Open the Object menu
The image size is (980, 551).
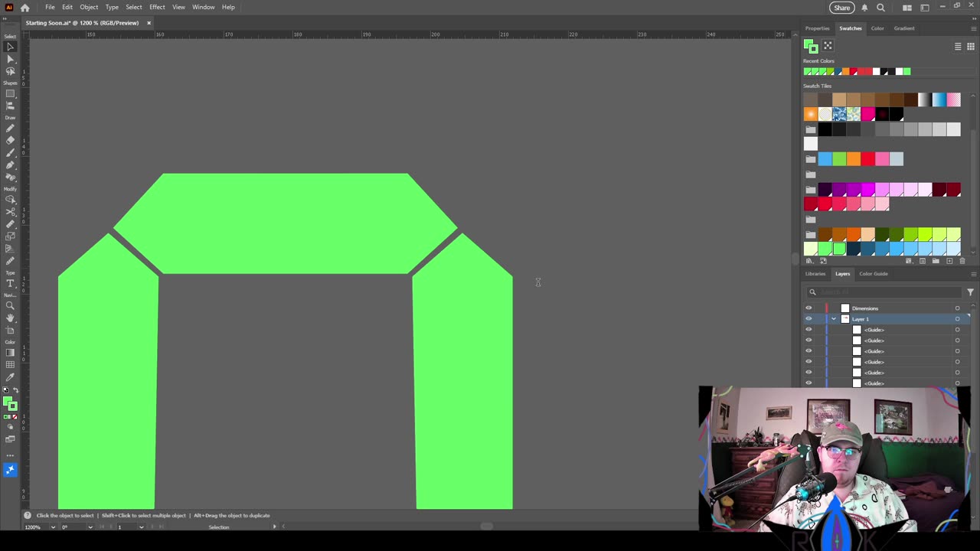point(89,8)
